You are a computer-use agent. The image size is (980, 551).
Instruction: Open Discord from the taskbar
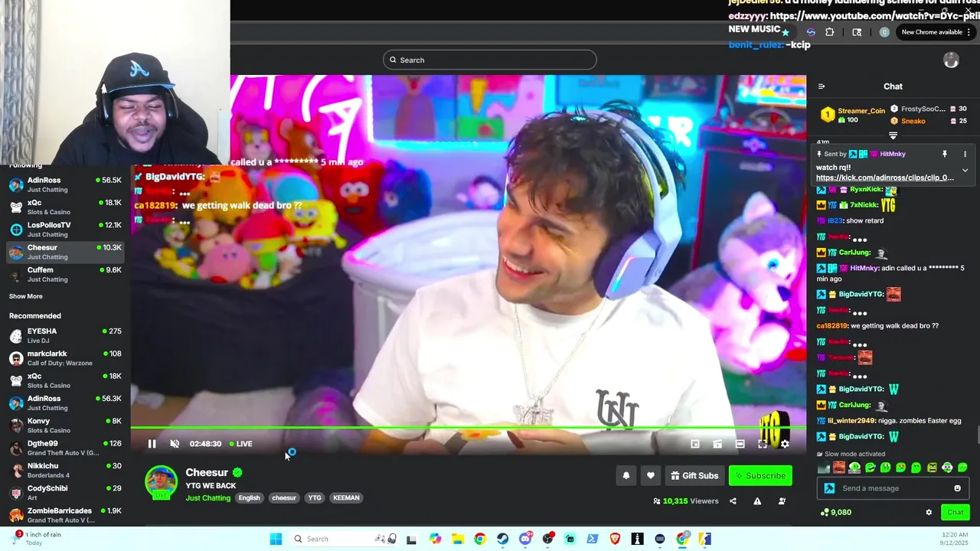pyautogui.click(x=525, y=539)
